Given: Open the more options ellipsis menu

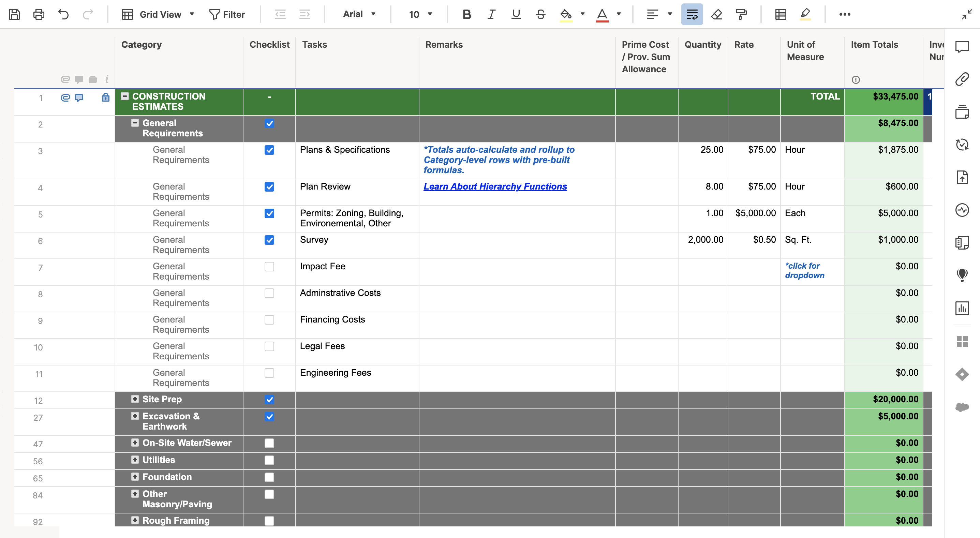Looking at the screenshot, I should pos(844,14).
